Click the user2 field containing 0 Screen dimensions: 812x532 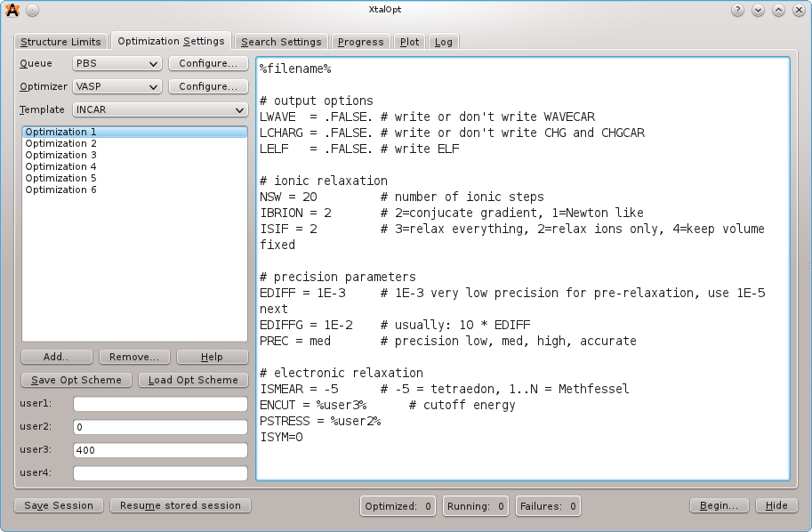pos(161,427)
